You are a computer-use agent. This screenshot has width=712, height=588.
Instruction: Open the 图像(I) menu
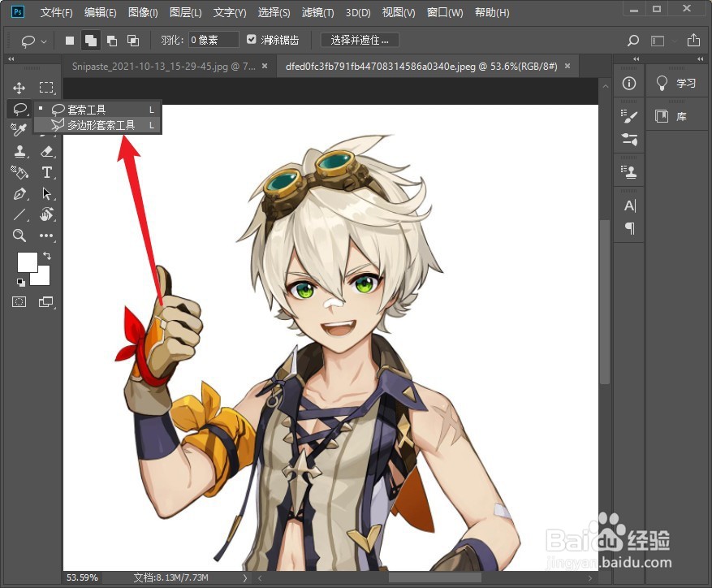coord(143,13)
